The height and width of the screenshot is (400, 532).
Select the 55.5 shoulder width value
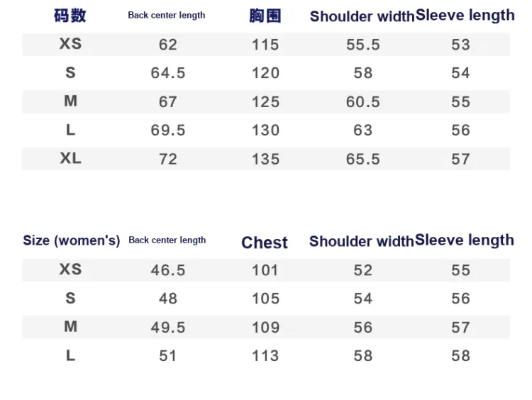pos(363,45)
